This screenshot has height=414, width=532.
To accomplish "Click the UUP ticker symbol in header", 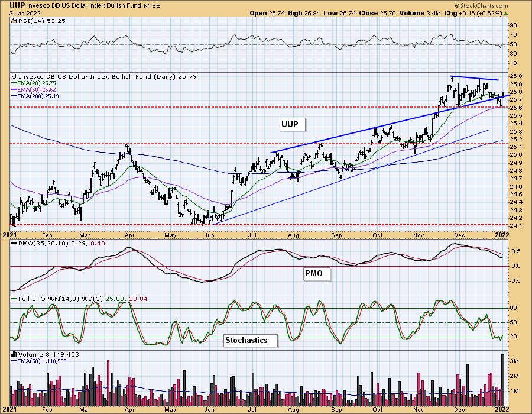I will pyautogui.click(x=17, y=5).
